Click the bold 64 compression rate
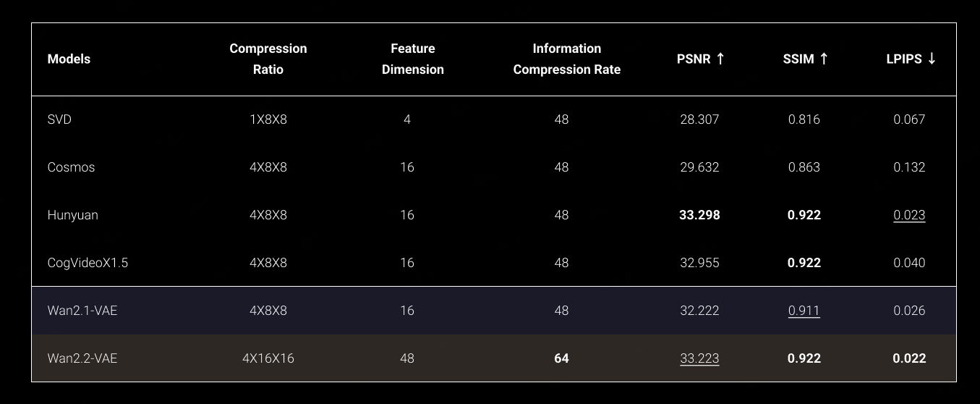Image resolution: width=980 pixels, height=404 pixels. tap(561, 358)
